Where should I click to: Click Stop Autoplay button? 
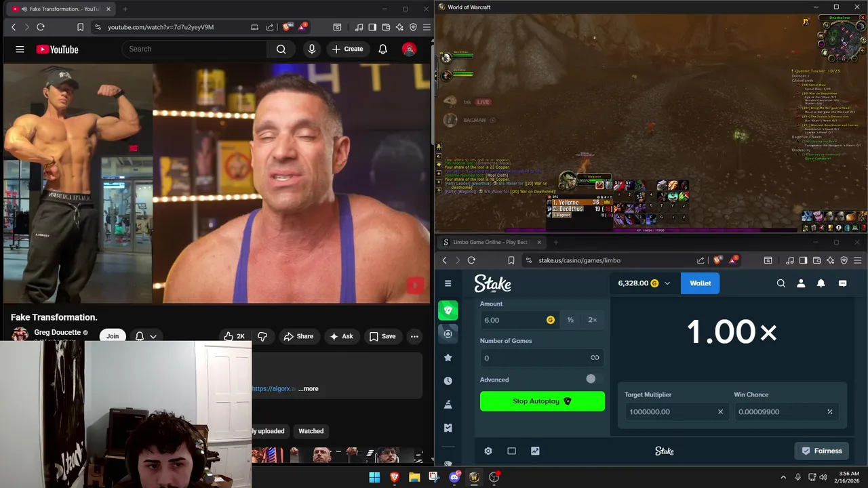click(x=542, y=401)
